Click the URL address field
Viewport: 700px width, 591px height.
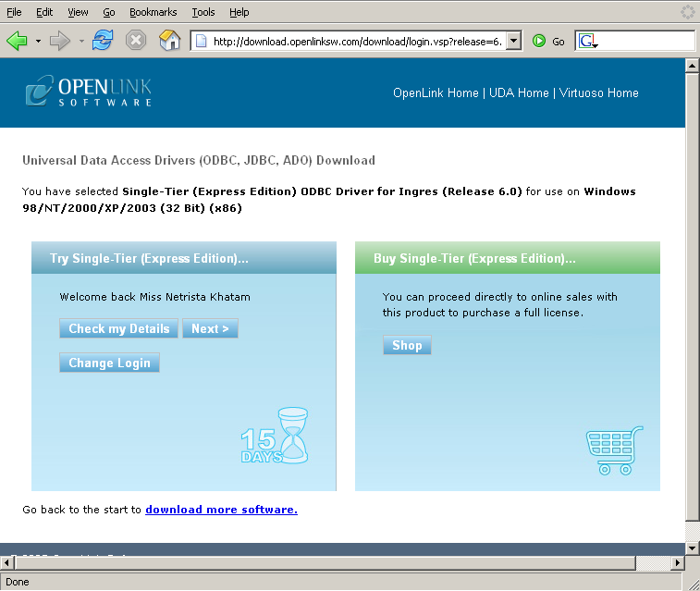(357, 41)
